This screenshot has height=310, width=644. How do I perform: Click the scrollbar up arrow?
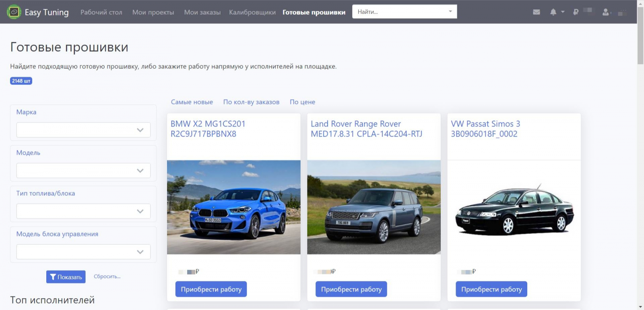tap(640, 3)
